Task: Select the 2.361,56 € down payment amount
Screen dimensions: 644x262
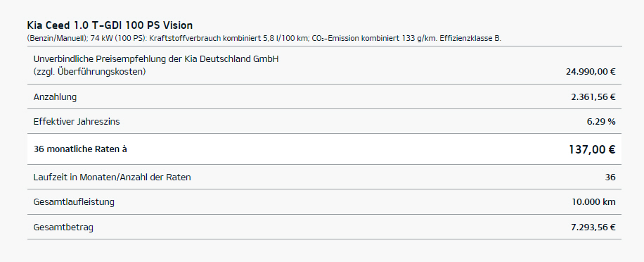Action: point(593,97)
